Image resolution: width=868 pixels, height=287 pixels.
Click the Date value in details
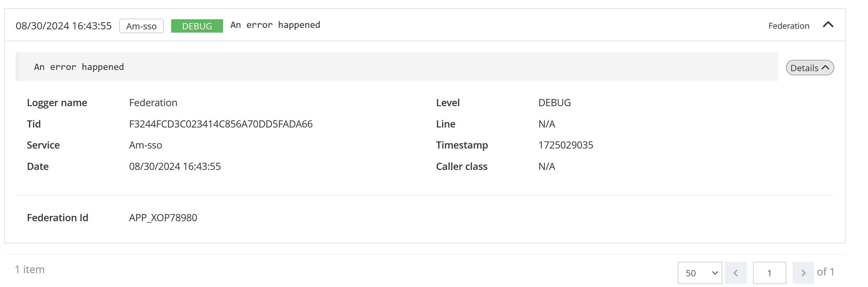click(175, 167)
